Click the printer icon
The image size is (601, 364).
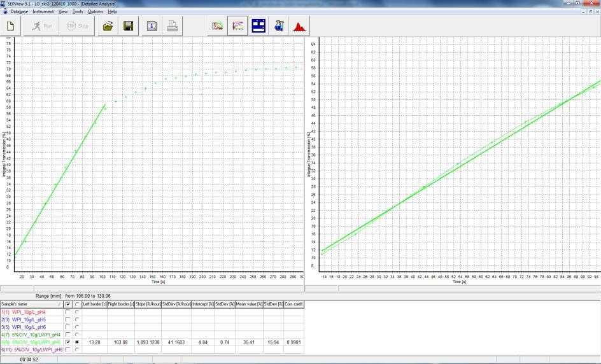[172, 26]
